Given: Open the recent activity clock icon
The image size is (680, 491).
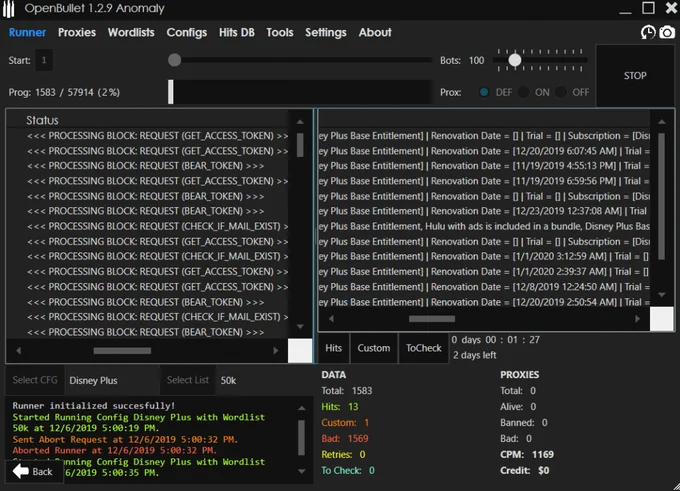Looking at the screenshot, I should pos(648,33).
